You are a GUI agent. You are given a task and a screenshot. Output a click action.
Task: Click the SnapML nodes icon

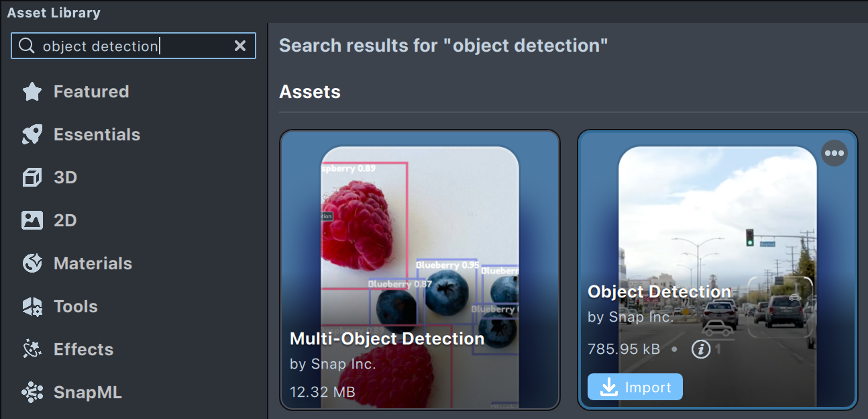click(x=32, y=393)
